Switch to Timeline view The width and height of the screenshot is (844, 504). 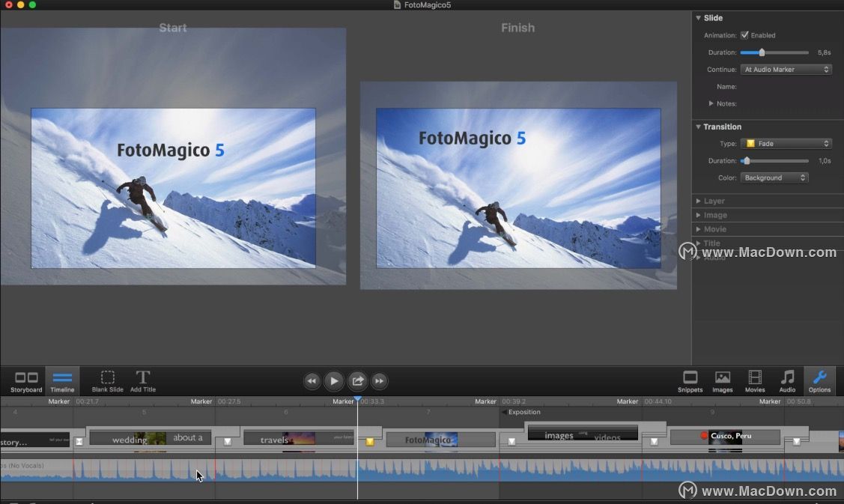(x=62, y=381)
